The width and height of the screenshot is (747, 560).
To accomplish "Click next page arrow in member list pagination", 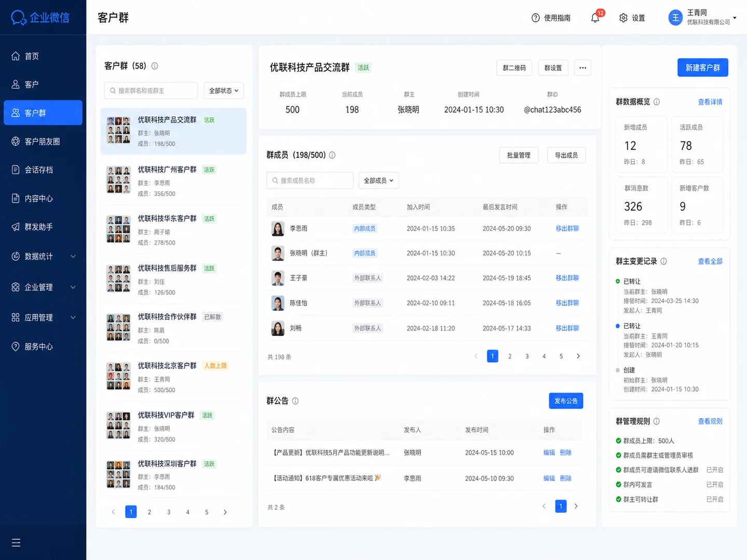I will tap(578, 356).
